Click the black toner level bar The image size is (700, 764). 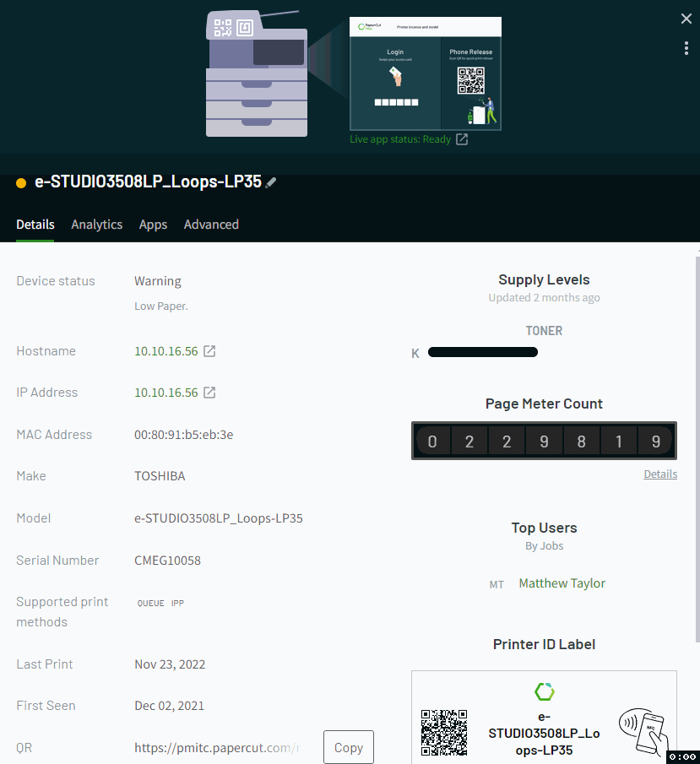point(482,351)
